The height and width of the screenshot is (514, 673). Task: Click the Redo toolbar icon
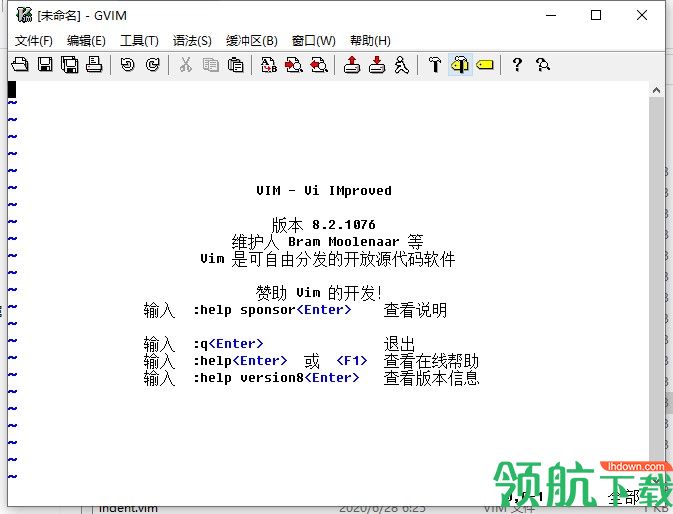(152, 65)
